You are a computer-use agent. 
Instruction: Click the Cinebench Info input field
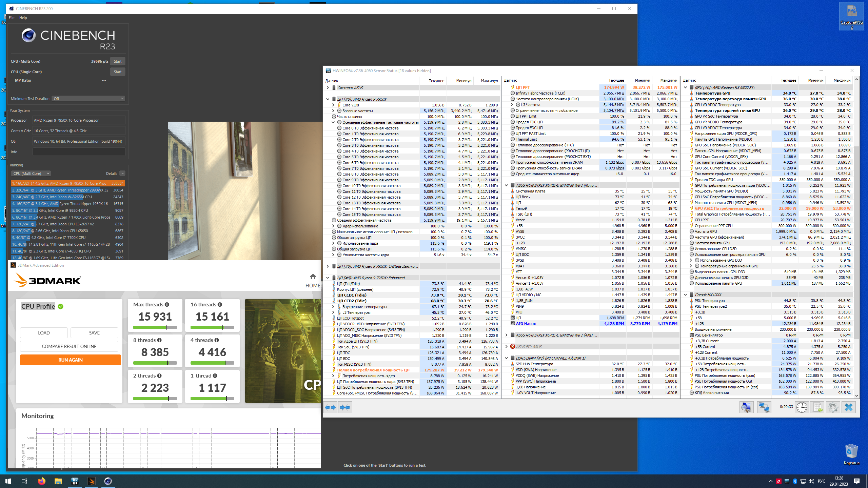point(79,152)
